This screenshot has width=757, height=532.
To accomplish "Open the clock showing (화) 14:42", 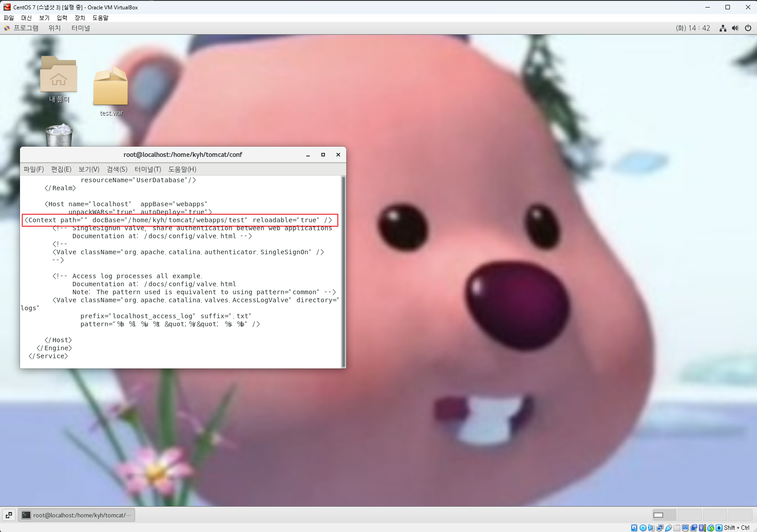I will coord(693,28).
